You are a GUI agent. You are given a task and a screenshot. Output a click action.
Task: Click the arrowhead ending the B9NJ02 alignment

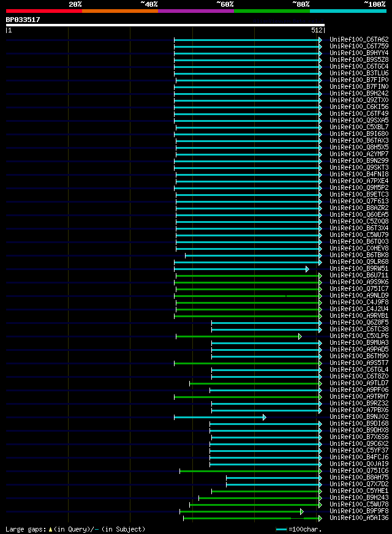click(264, 417)
